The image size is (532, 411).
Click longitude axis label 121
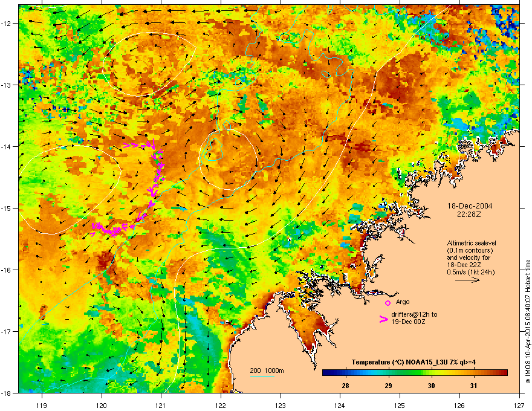point(161,405)
